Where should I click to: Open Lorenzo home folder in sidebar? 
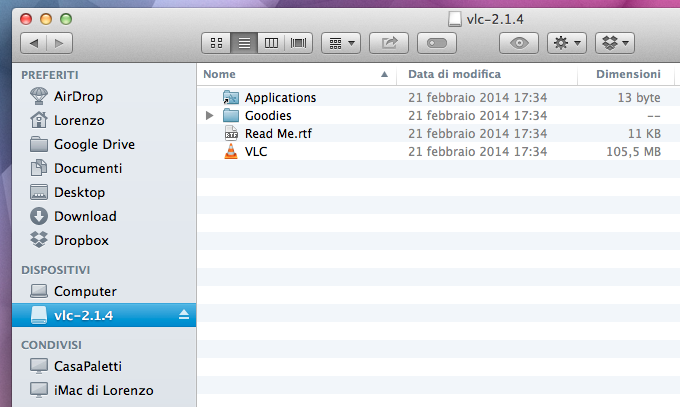(104, 120)
